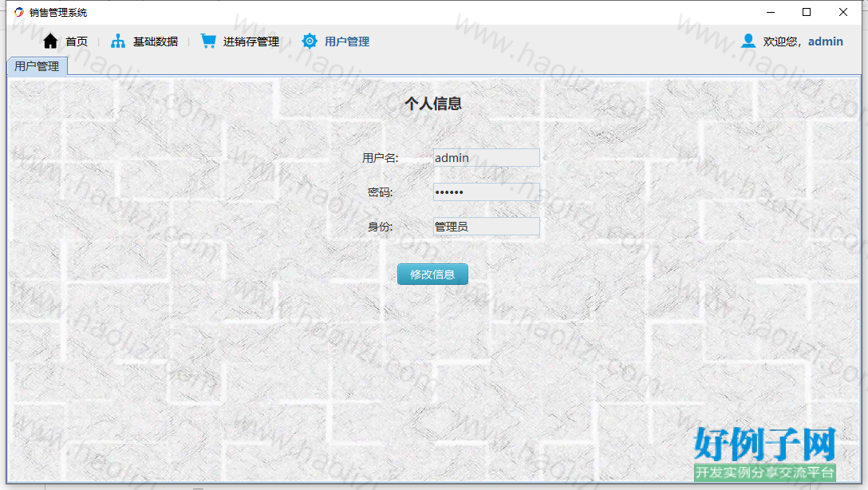This screenshot has height=490, width=868.
Task: Click the admin username link
Action: (x=826, y=41)
